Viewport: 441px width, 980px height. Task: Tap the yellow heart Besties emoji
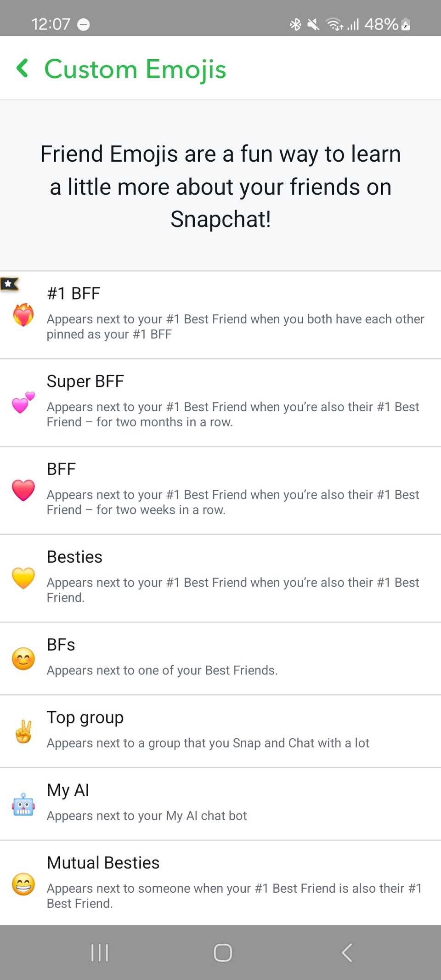pyautogui.click(x=23, y=578)
